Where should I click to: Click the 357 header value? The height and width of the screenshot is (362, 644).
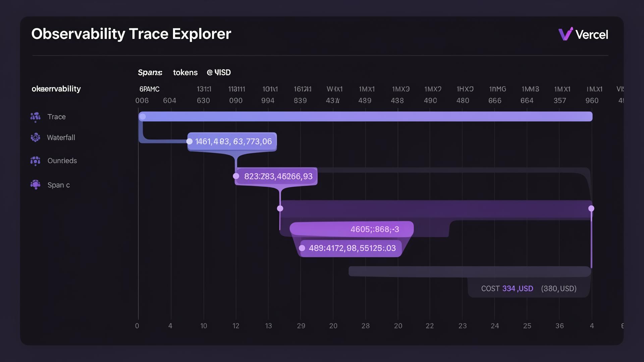pos(560,101)
